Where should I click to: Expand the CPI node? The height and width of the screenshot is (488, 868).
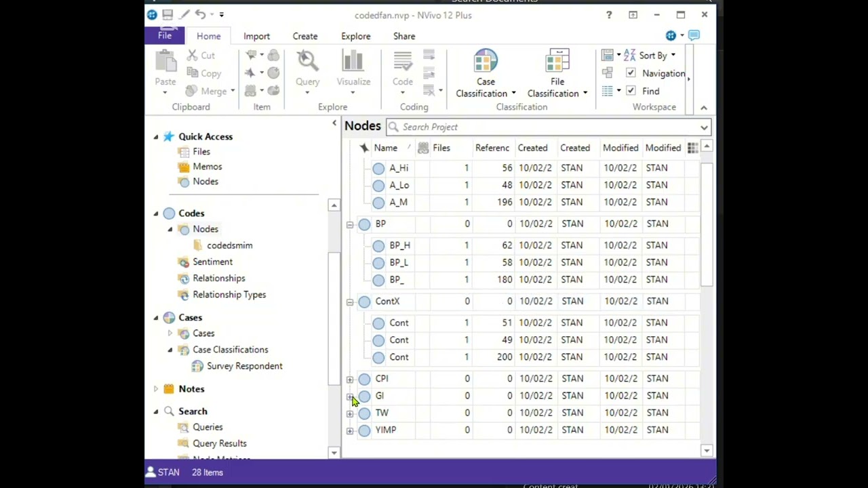point(350,379)
